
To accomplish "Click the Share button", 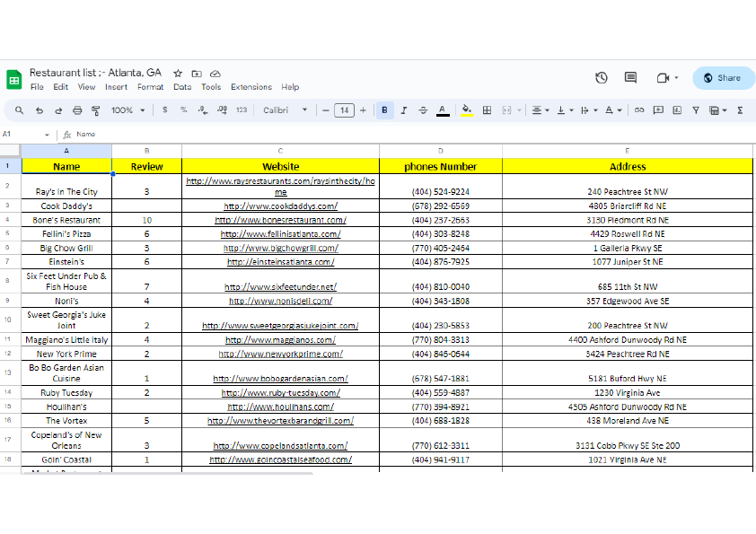I will pyautogui.click(x=724, y=78).
